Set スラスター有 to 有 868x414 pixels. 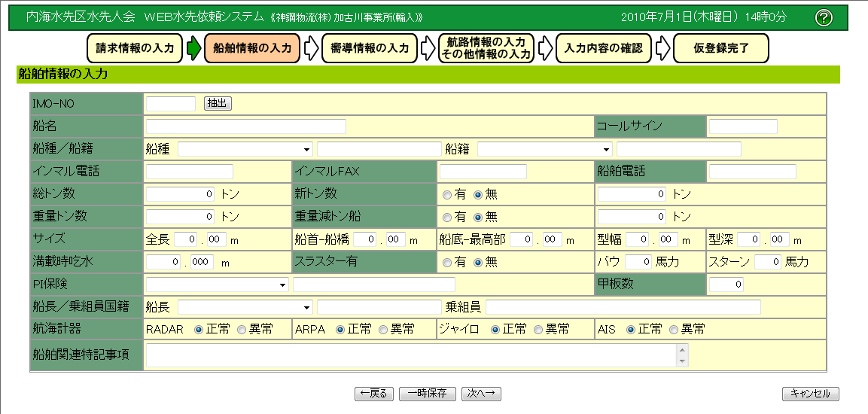click(448, 262)
